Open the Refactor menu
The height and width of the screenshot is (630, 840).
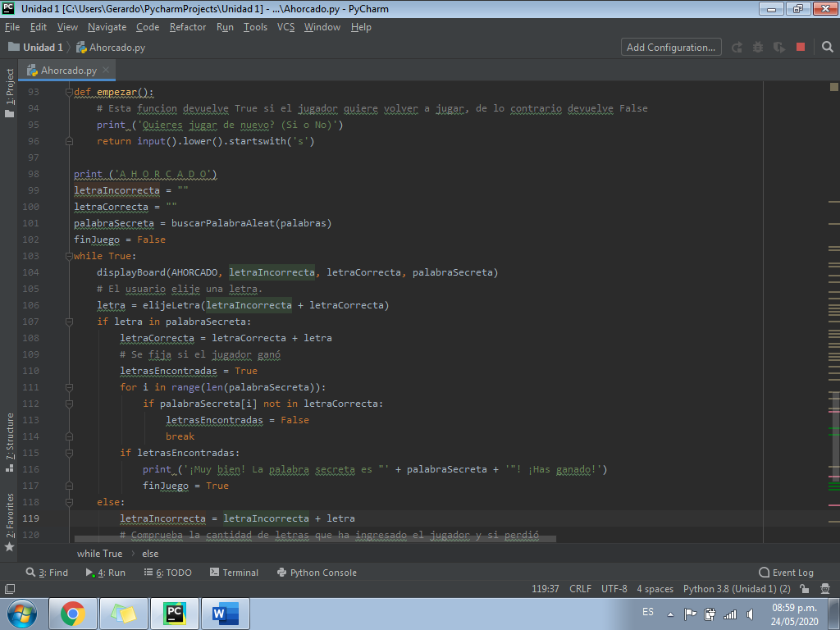coord(188,27)
